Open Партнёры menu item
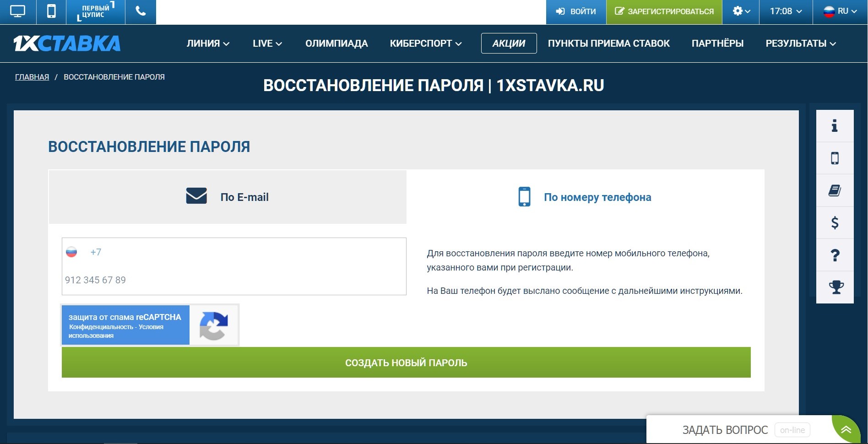Image resolution: width=868 pixels, height=444 pixels. click(x=717, y=43)
